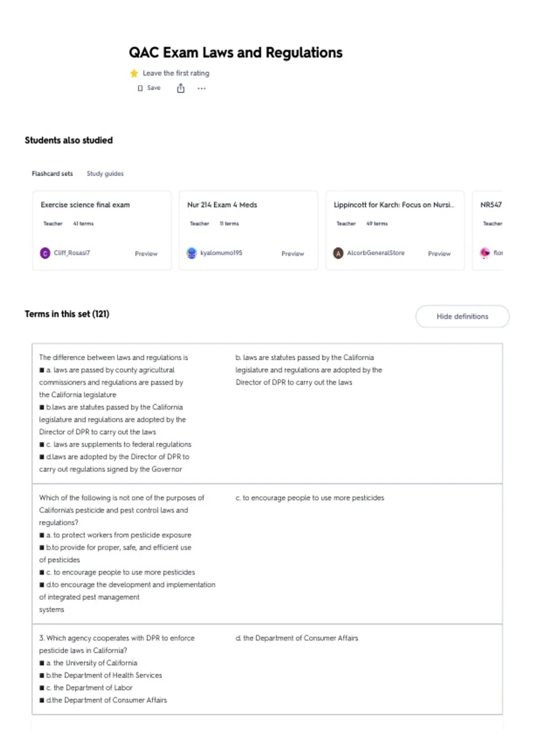Click the yellow star rating icon

134,73
